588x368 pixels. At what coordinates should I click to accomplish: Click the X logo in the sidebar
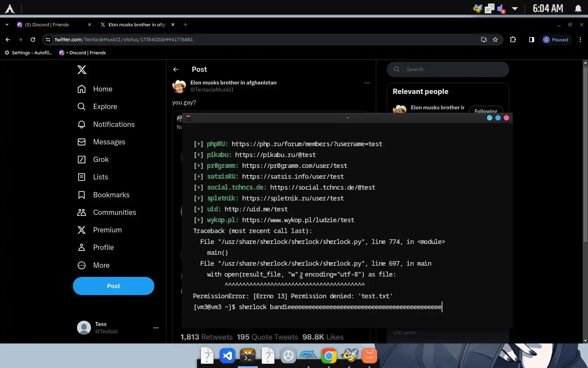[x=82, y=70]
